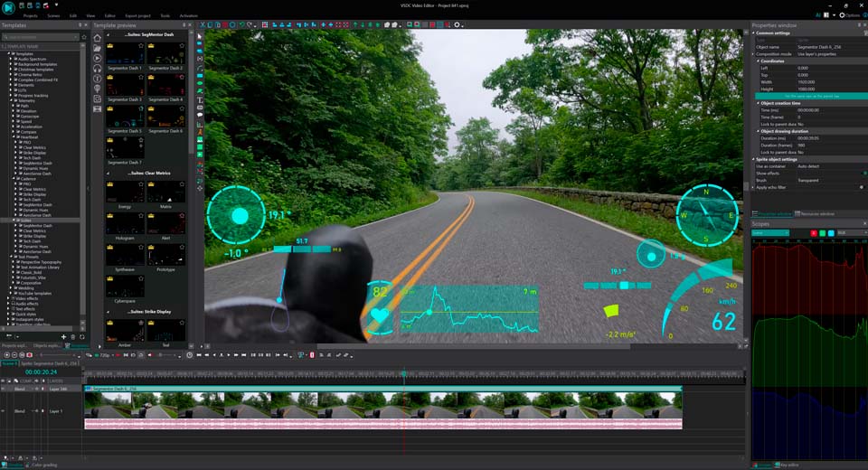Open the Export project menu
This screenshot has width=868, height=470.
(x=137, y=16)
